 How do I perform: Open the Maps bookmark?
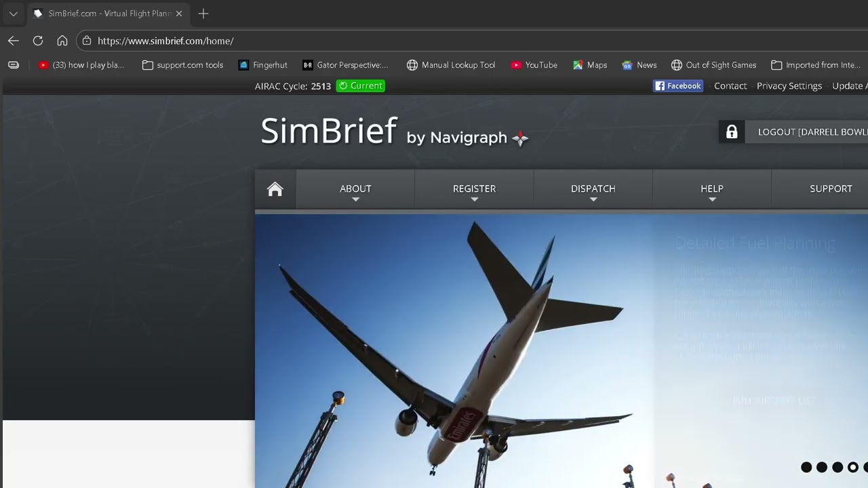589,65
